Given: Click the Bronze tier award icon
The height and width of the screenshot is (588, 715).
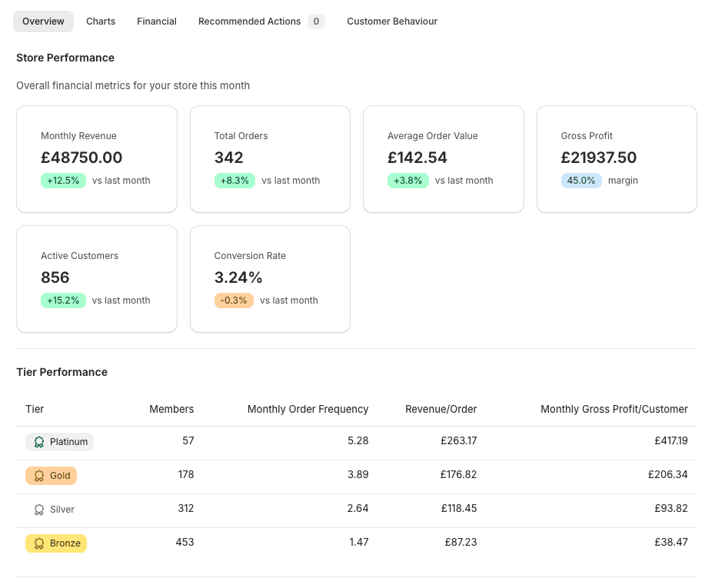Looking at the screenshot, I should click(39, 543).
